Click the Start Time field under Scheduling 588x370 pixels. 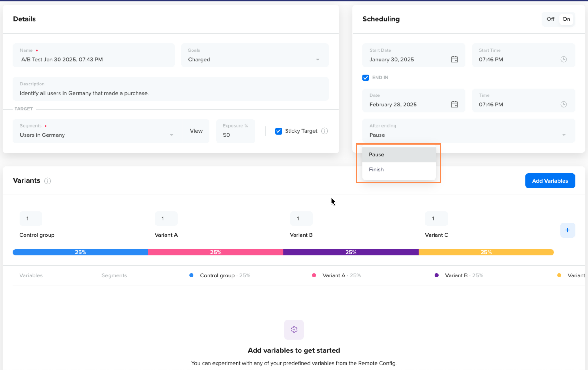pos(524,55)
